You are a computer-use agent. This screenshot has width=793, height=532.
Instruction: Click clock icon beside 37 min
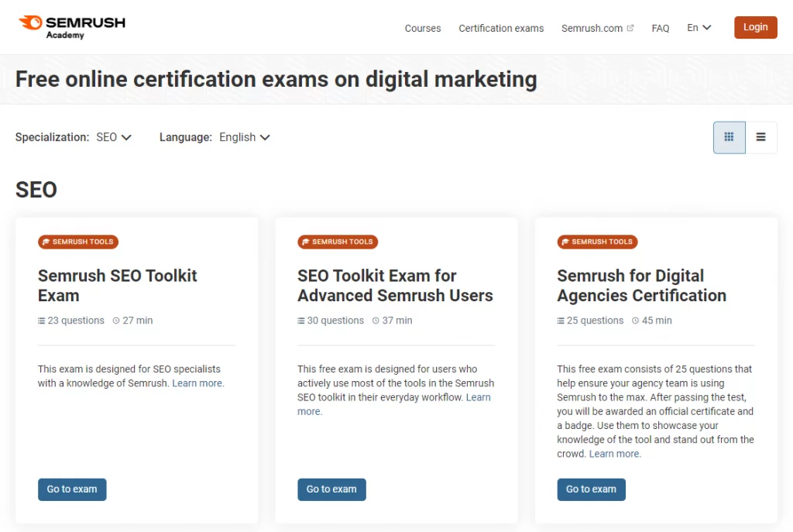click(376, 321)
